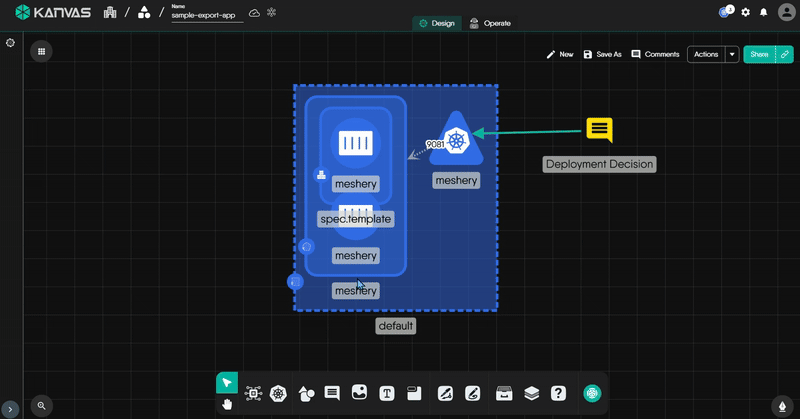Click the Share button

[760, 55]
